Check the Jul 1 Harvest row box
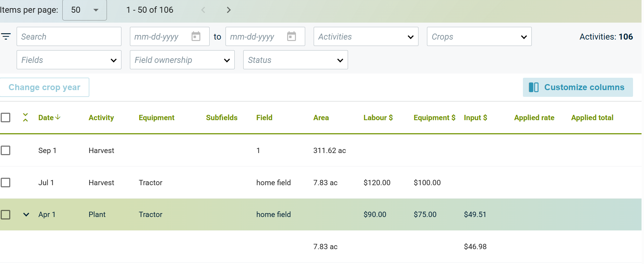The height and width of the screenshot is (264, 644). [x=6, y=183]
